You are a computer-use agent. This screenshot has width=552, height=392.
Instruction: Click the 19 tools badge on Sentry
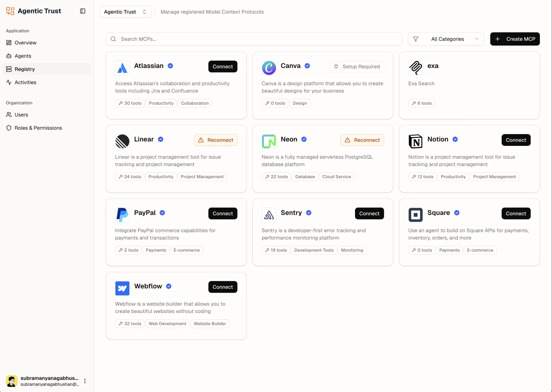pyautogui.click(x=276, y=250)
